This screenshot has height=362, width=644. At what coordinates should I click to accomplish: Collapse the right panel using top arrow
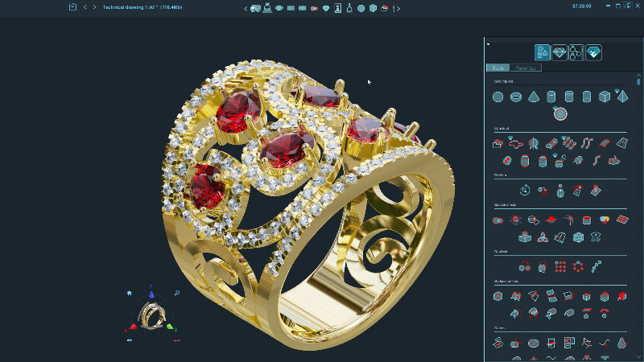point(488,43)
